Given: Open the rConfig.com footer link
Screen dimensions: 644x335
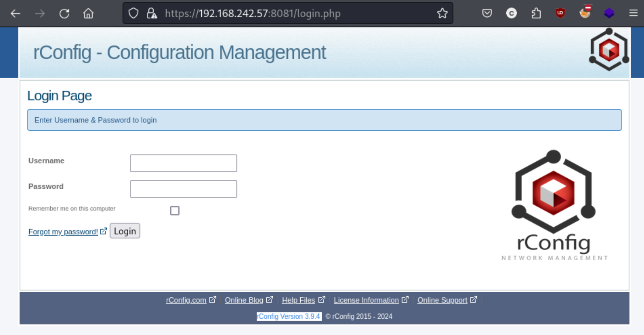Looking at the screenshot, I should [x=186, y=300].
